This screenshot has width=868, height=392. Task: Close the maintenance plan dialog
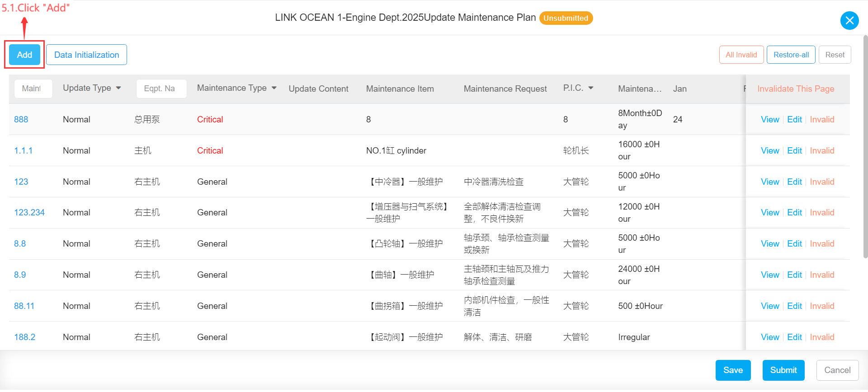pyautogui.click(x=849, y=20)
